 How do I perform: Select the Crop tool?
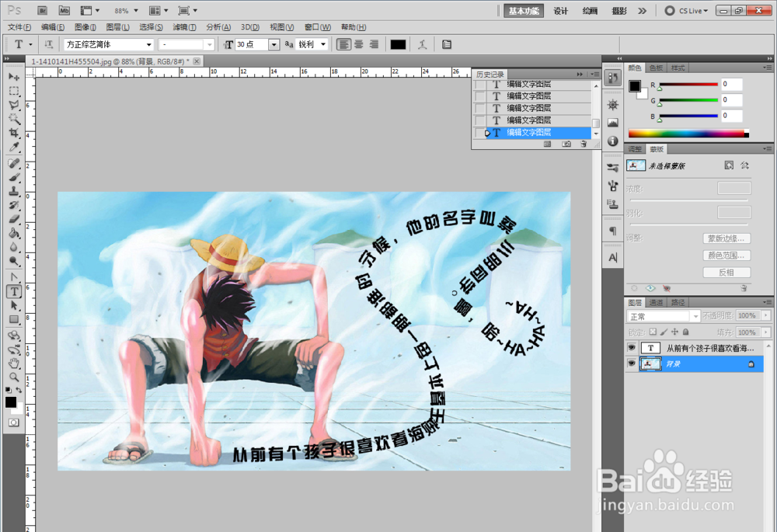pos(14,133)
